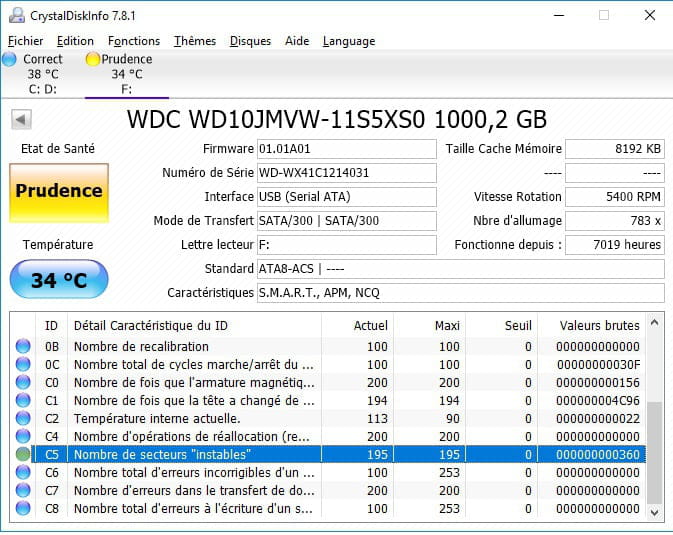Open the Edition menu

[75, 41]
